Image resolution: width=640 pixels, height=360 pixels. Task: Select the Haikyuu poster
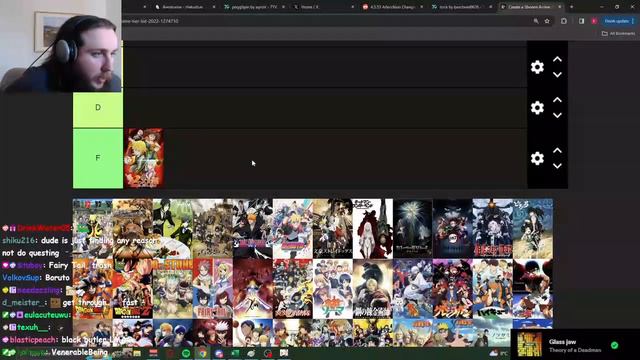click(x=493, y=289)
